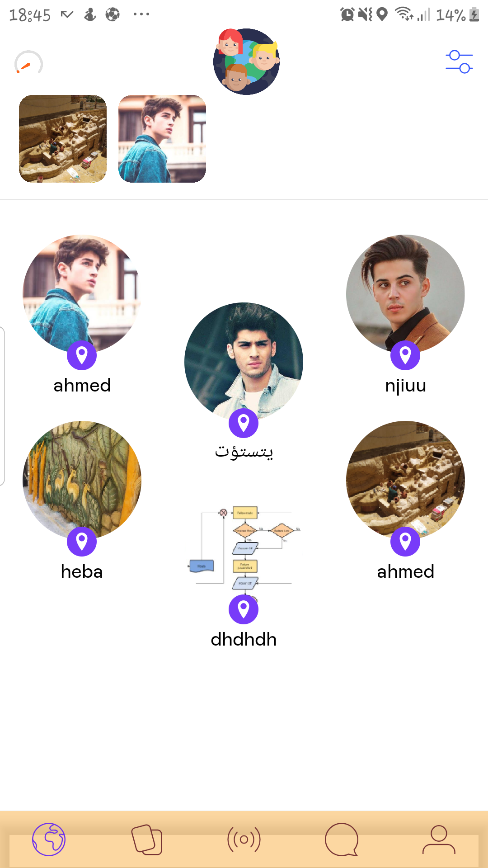Open the globe discover tab
Viewport: 488px width, 868px height.
pos(49,840)
